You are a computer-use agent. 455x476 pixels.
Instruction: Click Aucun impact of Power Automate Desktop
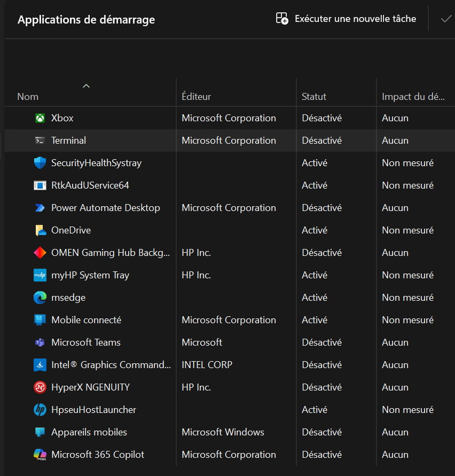(x=395, y=208)
